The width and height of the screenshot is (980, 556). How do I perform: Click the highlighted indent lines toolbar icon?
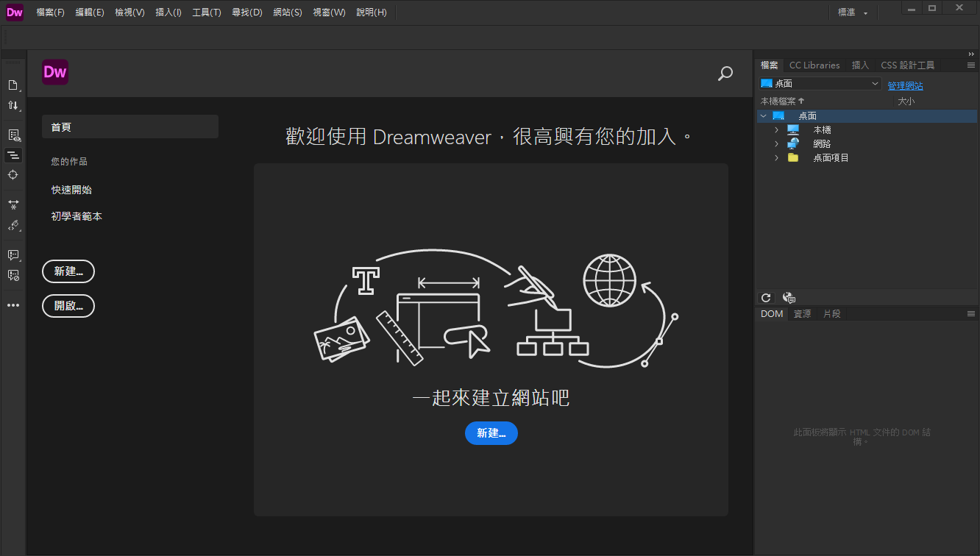coord(13,155)
